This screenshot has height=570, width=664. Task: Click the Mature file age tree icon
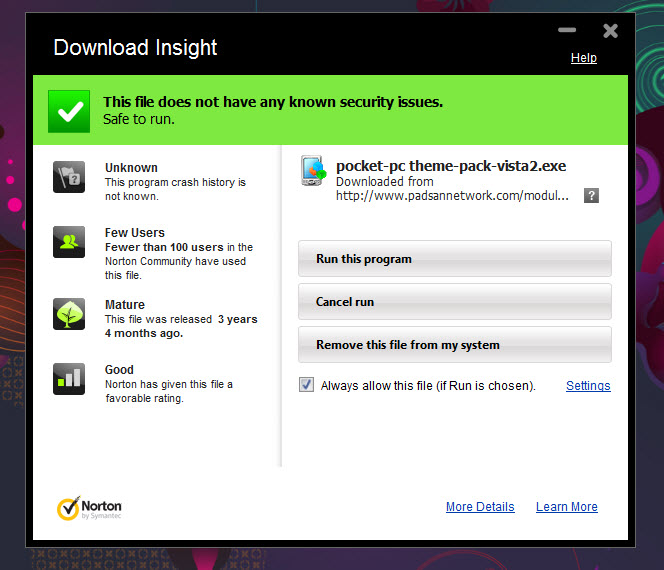coord(69,314)
